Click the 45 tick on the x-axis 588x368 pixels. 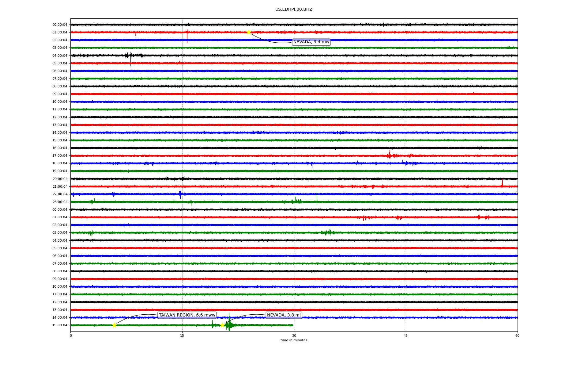pos(406,335)
